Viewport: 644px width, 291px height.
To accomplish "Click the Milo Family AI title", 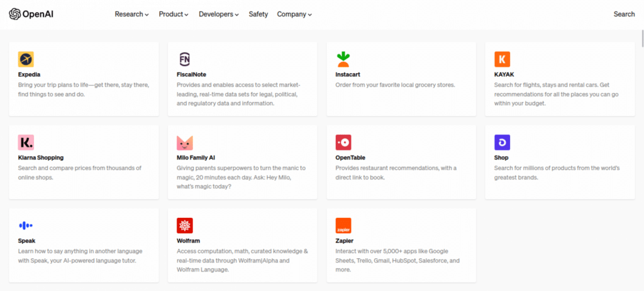I will (196, 157).
